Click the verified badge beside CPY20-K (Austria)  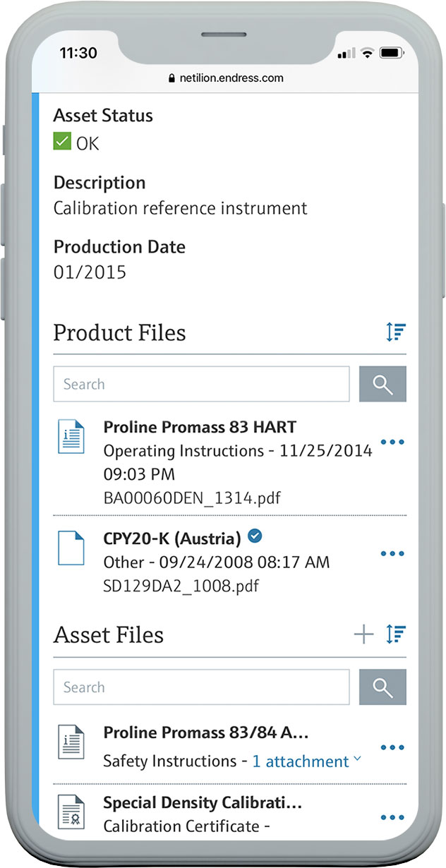255,538
